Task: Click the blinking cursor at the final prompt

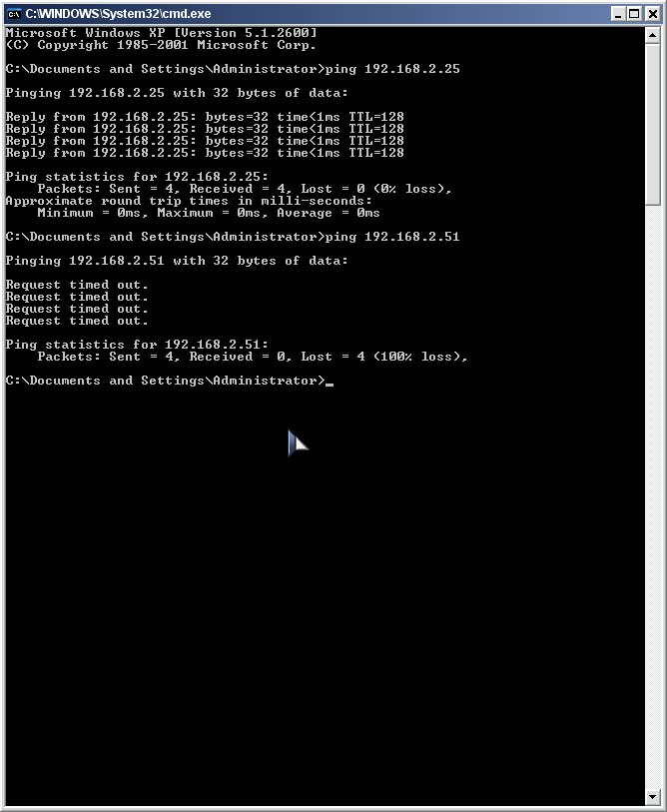Action: point(330,385)
